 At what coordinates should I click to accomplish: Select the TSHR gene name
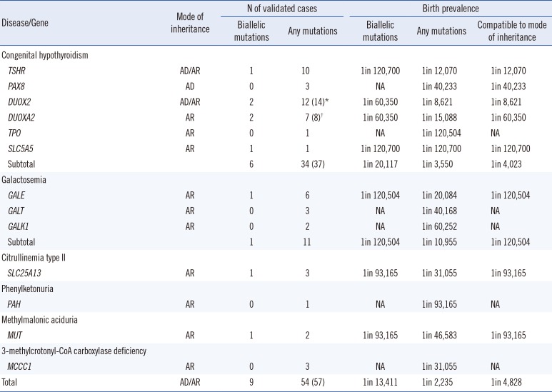19,71
